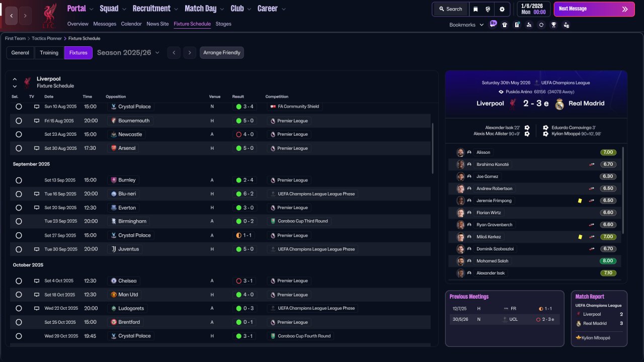Open the Tactics Planner breadcrumb link
The image size is (644, 362).
[x=47, y=38]
